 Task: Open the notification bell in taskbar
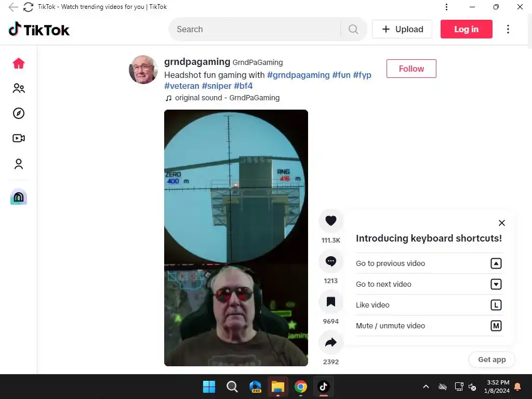click(x=518, y=387)
